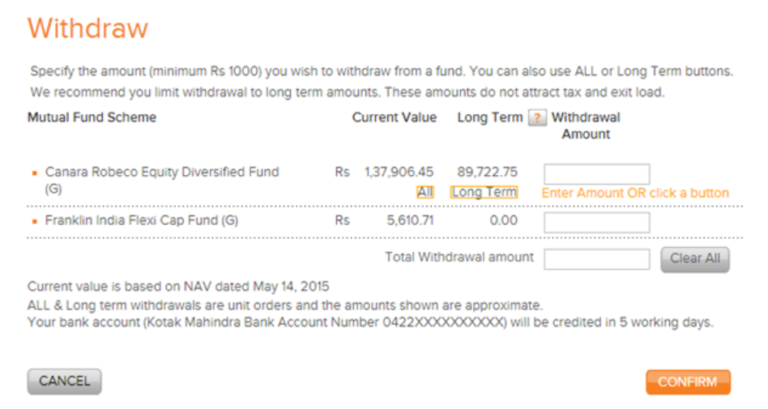Confirm the withdrawal
This screenshot has height=409, width=768.
click(687, 382)
